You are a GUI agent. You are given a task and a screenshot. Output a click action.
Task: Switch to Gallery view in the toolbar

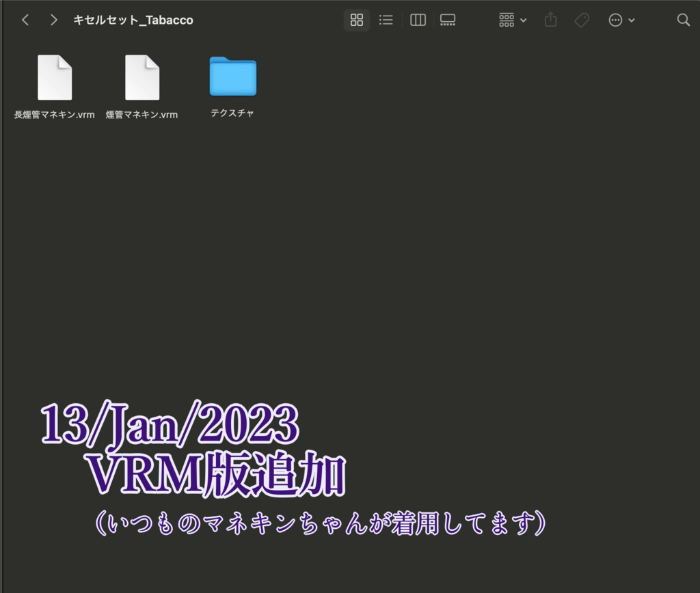pyautogui.click(x=448, y=20)
